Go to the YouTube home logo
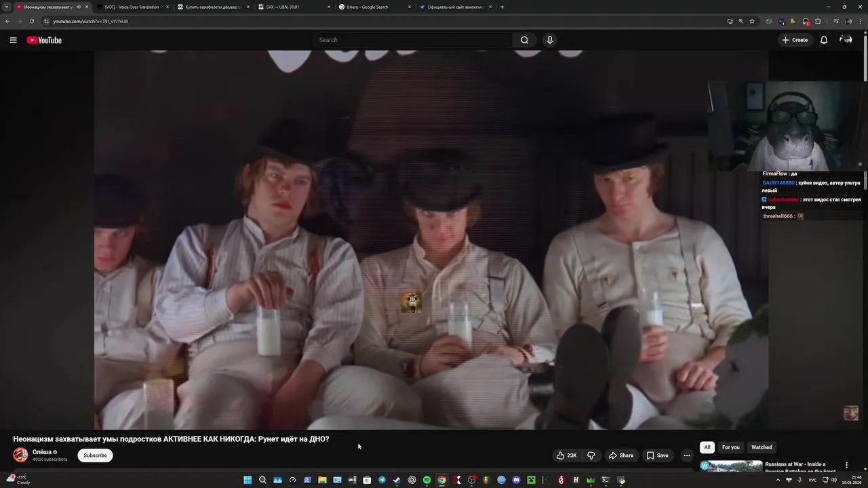This screenshot has width=868, height=488. pos(44,40)
